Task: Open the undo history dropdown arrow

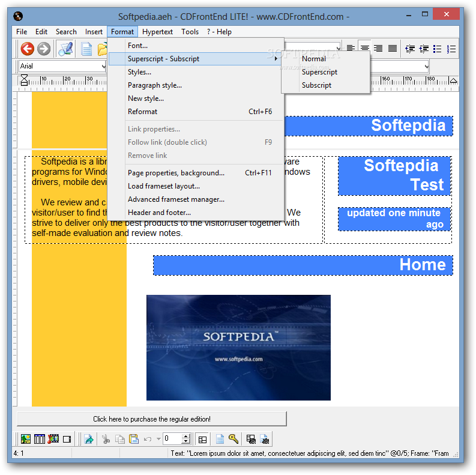Action: pyautogui.click(x=158, y=439)
